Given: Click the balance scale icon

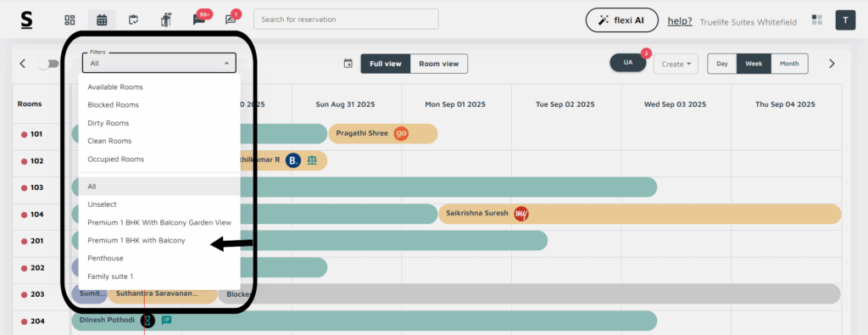Looking at the screenshot, I should 313,160.
